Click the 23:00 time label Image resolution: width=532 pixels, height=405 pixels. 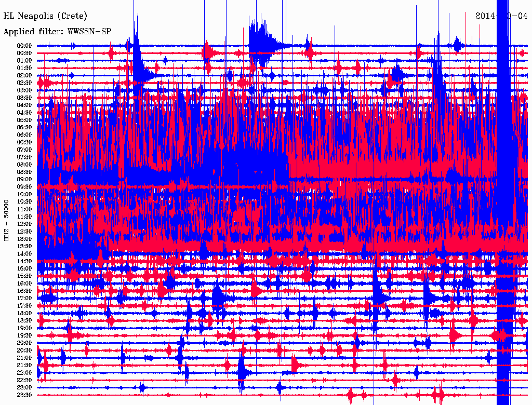24,388
